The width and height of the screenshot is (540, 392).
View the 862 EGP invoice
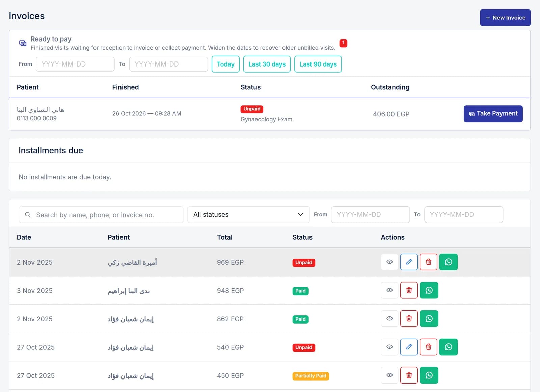pos(389,319)
